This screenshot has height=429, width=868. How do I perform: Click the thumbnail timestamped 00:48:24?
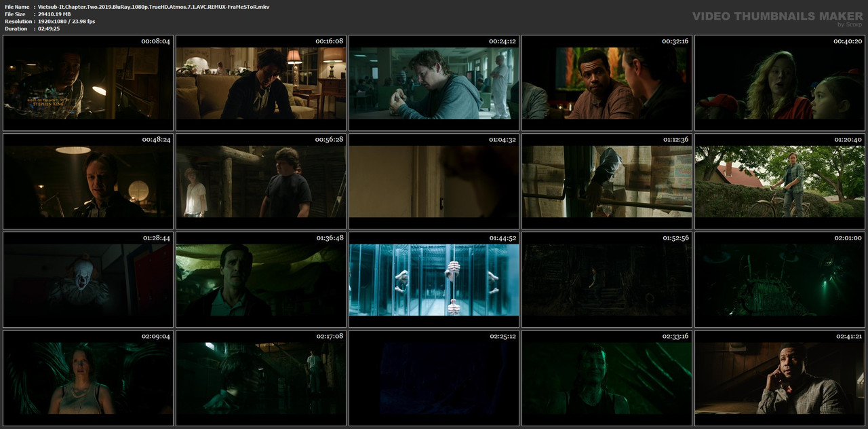[x=88, y=181]
